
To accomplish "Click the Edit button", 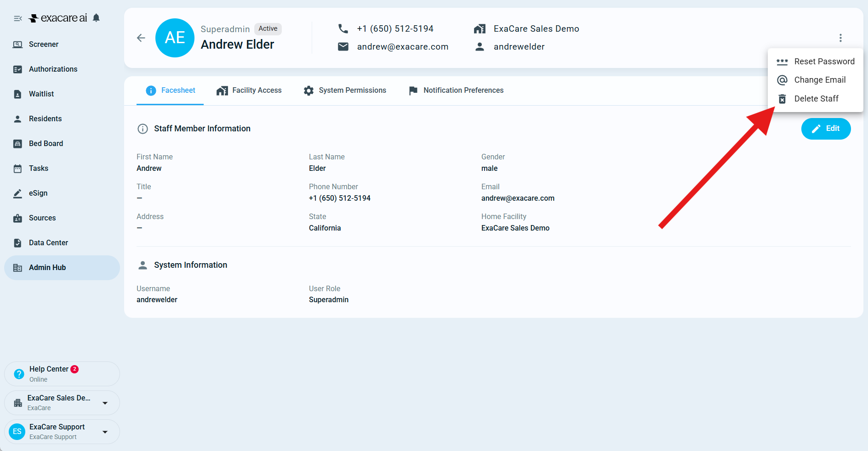I will (x=826, y=129).
